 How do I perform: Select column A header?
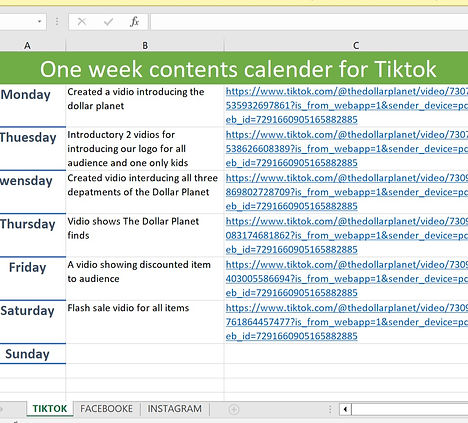pyautogui.click(x=27, y=45)
